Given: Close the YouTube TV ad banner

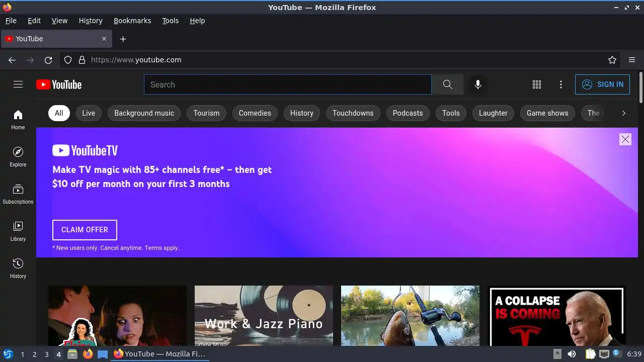Looking at the screenshot, I should (x=625, y=139).
